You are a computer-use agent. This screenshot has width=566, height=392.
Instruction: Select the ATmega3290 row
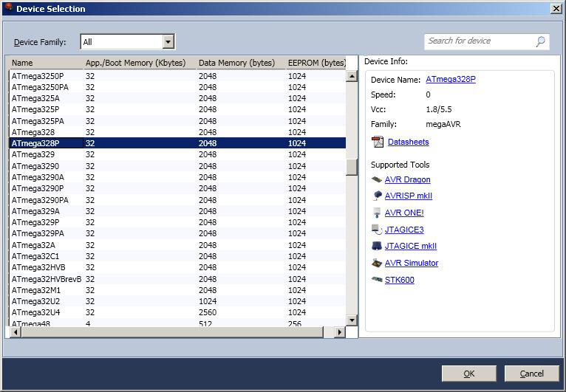click(177, 166)
